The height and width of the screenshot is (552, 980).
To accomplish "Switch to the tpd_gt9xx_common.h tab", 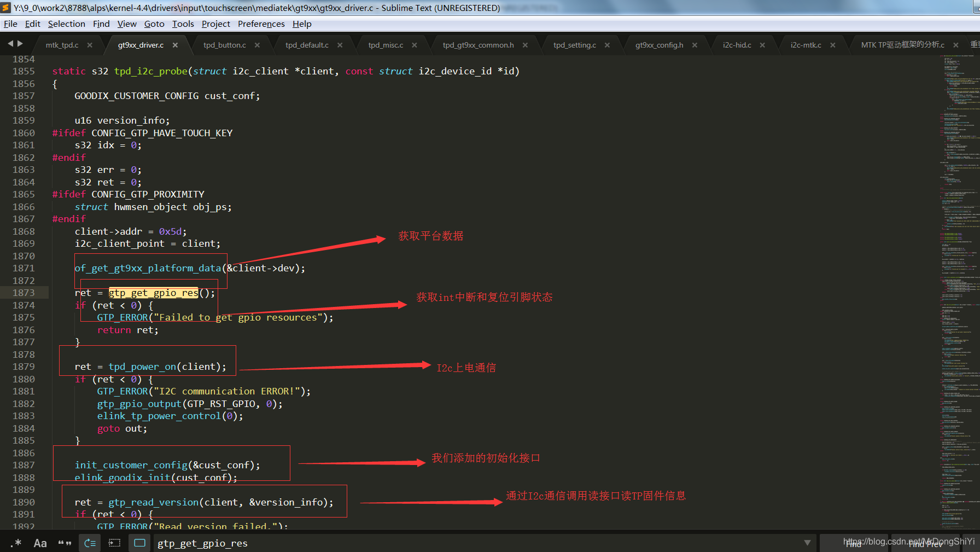I will (478, 45).
